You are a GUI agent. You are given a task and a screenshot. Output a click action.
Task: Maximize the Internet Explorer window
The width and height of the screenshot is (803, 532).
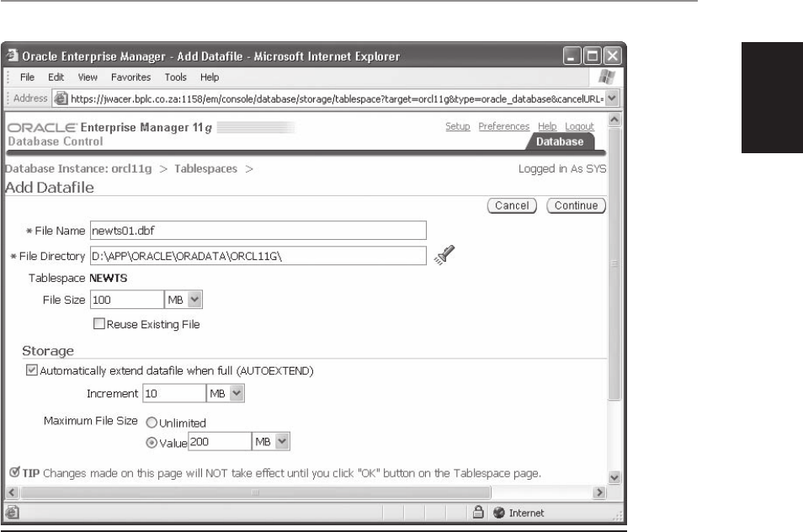click(593, 56)
